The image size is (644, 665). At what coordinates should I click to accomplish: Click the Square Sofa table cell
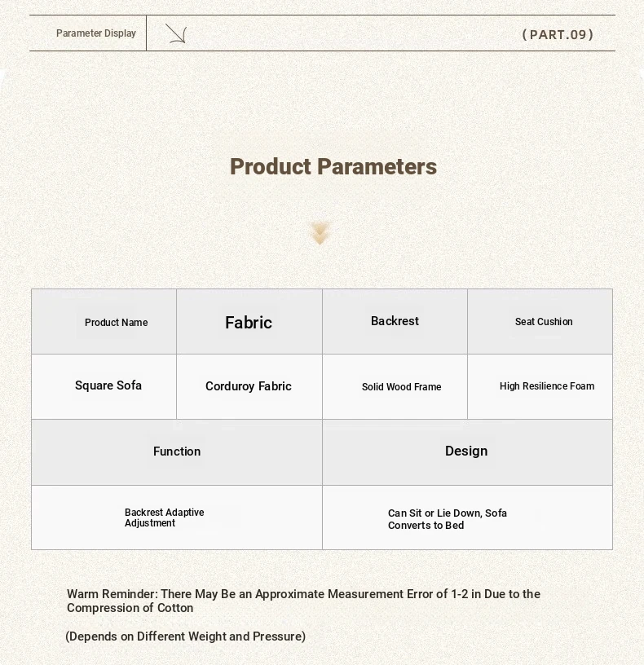point(104,386)
